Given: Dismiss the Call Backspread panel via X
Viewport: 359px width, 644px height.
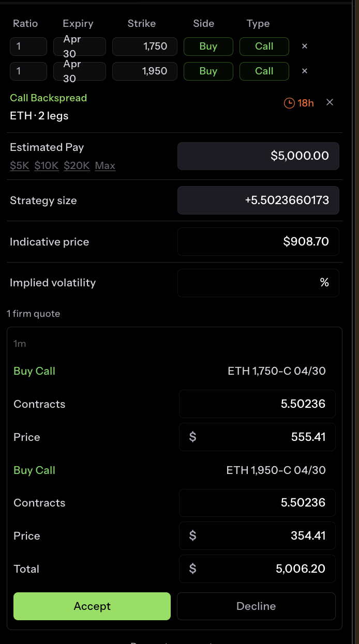Looking at the screenshot, I should click(330, 102).
